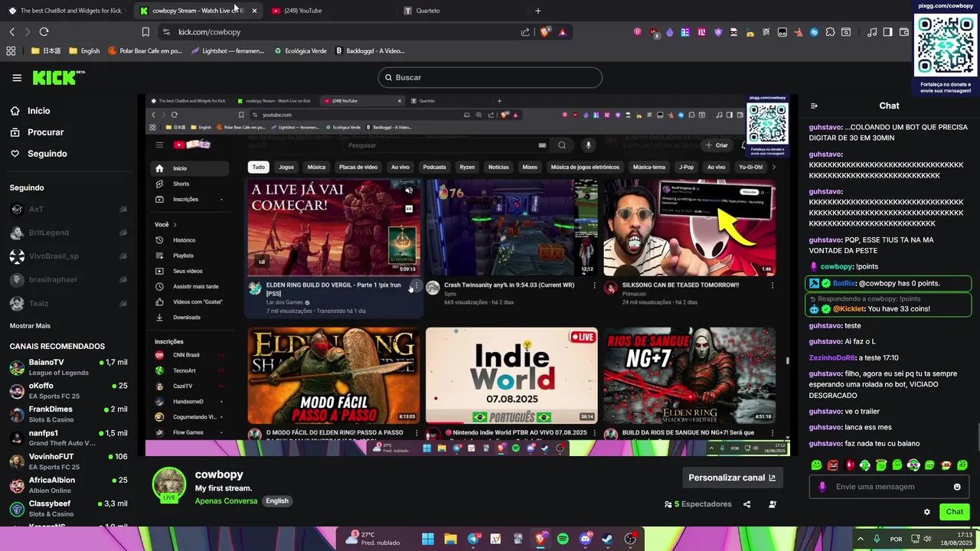Open Procurar in Kick sidebar

[45, 132]
